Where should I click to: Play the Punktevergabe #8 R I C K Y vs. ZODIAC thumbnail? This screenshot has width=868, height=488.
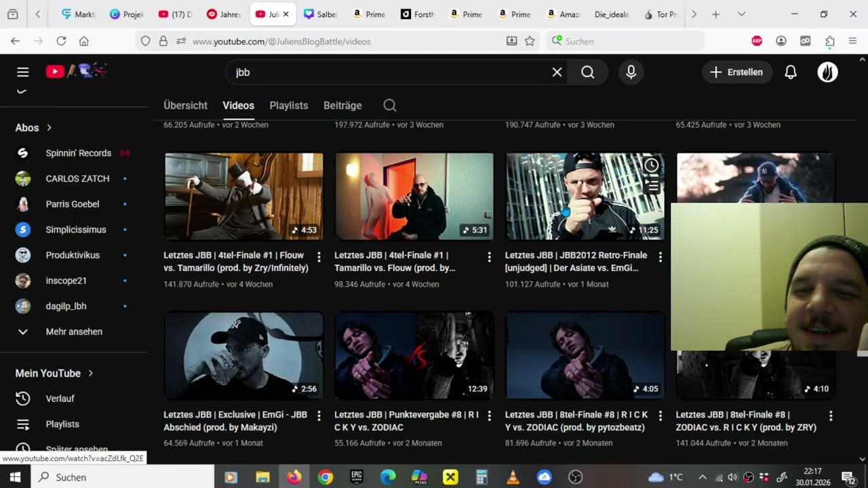pos(414,355)
